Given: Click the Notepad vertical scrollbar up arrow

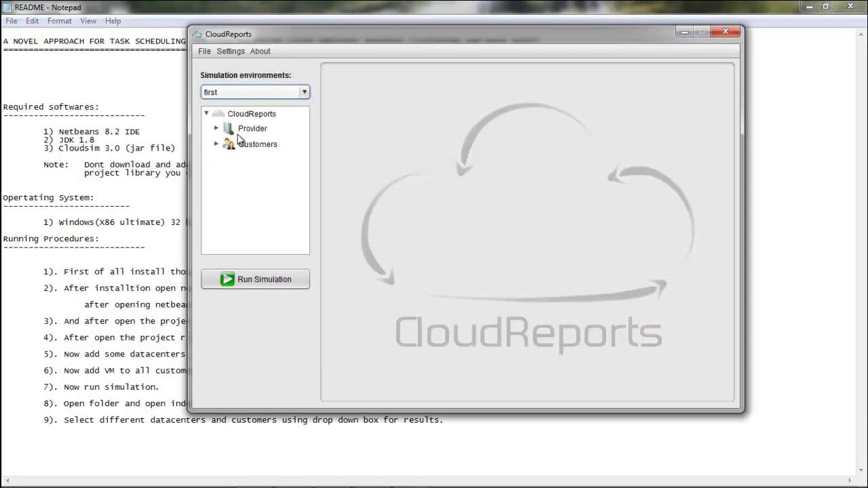Looking at the screenshot, I should pos(862,33).
